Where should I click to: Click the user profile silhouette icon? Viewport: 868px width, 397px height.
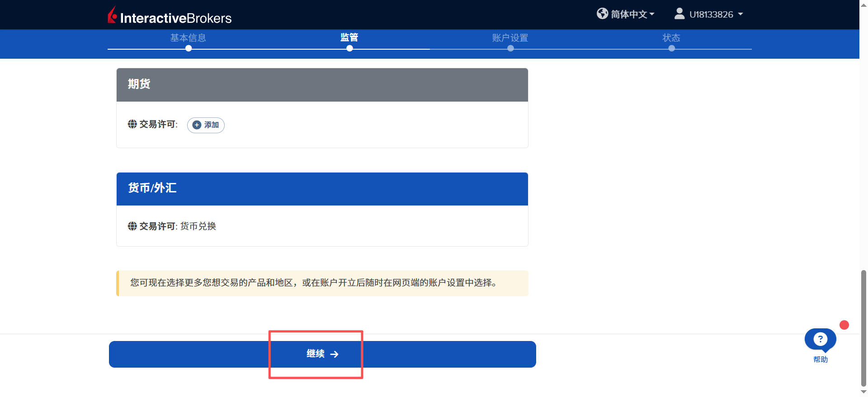pyautogui.click(x=679, y=14)
